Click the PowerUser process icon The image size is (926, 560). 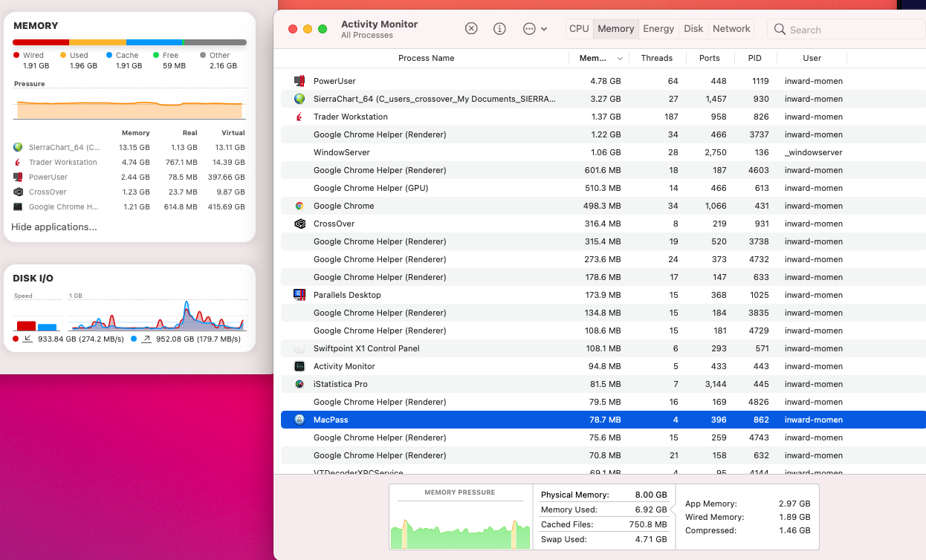point(300,81)
